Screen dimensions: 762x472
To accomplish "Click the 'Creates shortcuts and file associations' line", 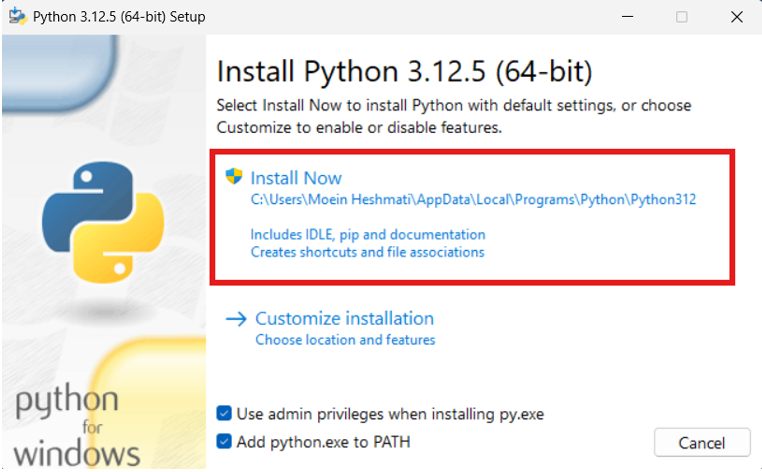I will pyautogui.click(x=367, y=253).
